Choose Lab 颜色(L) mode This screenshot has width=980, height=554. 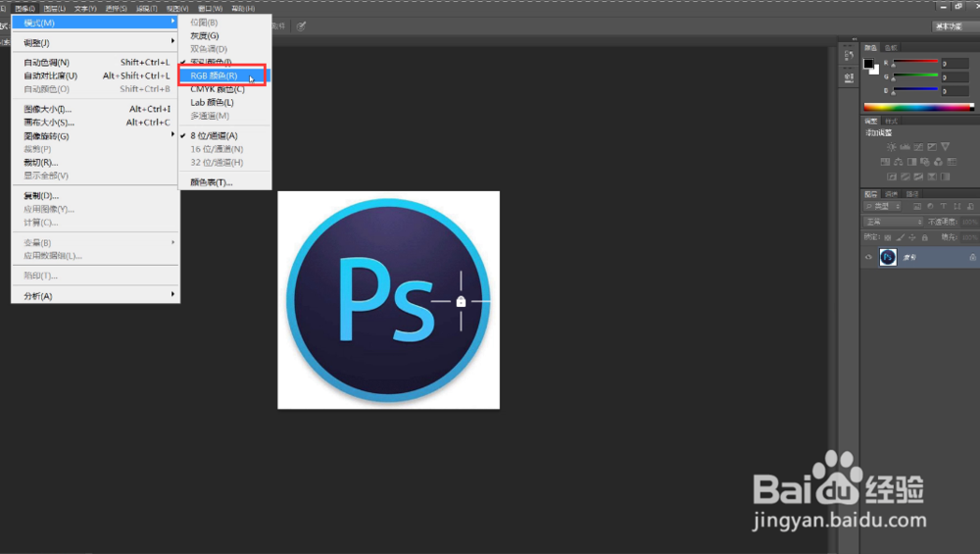coord(225,103)
